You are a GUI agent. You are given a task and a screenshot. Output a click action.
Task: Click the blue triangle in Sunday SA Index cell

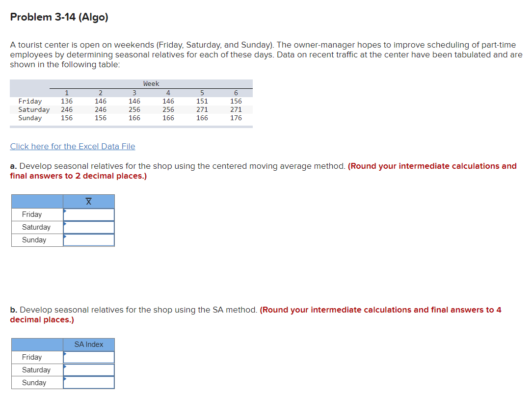point(64,379)
